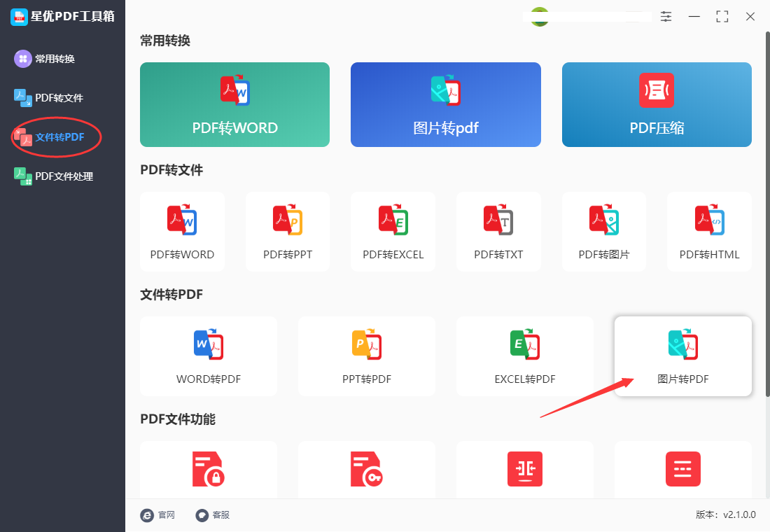Open the large green PDF转WORD card
The width and height of the screenshot is (770, 532).
click(234, 104)
